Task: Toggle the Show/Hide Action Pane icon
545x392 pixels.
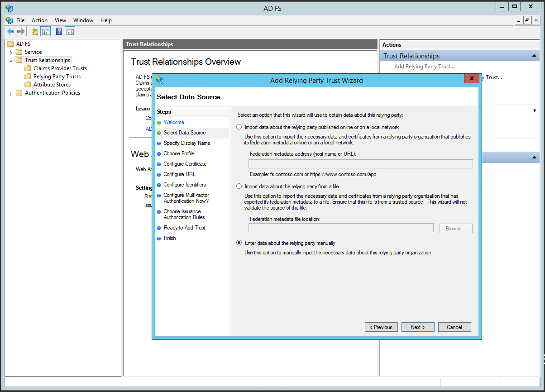Action: click(x=70, y=31)
